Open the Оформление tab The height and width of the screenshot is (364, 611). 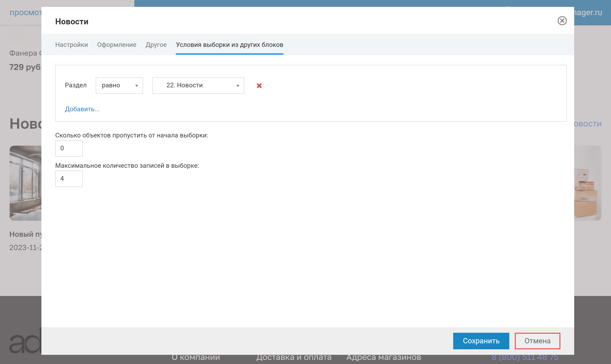(117, 45)
